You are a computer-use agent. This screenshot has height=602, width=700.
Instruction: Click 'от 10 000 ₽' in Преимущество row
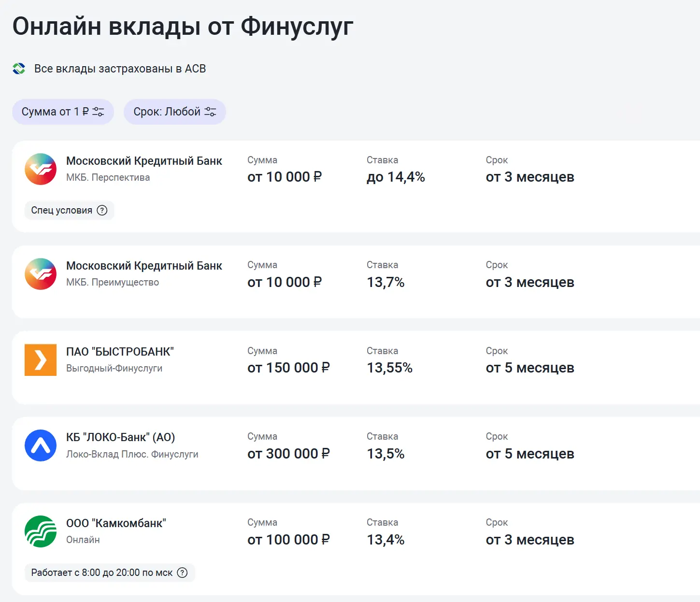285,282
